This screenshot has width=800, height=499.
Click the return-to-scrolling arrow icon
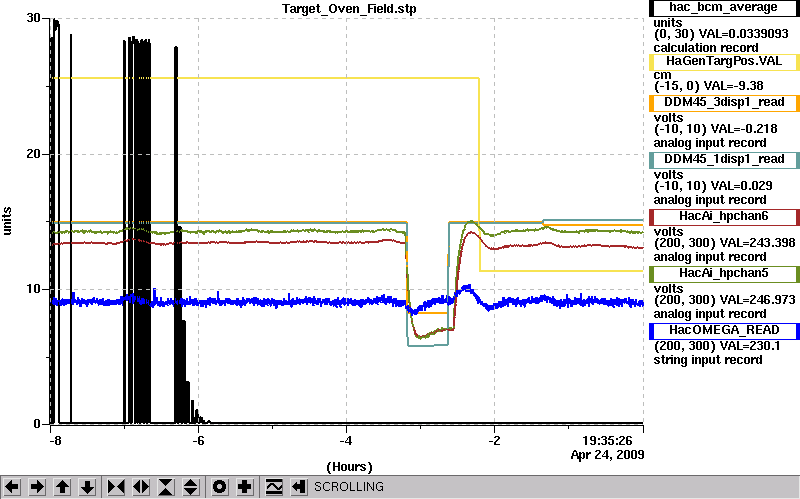point(298,487)
